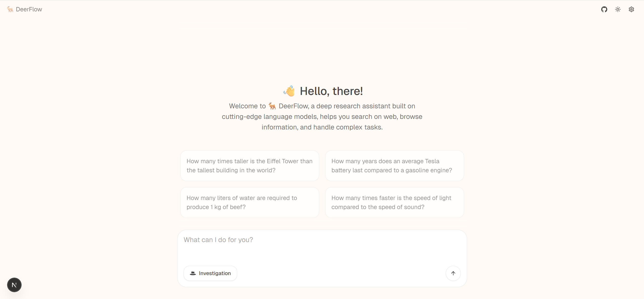Select the Eiffel Tower height question
Image resolution: width=644 pixels, height=299 pixels.
pos(250,166)
